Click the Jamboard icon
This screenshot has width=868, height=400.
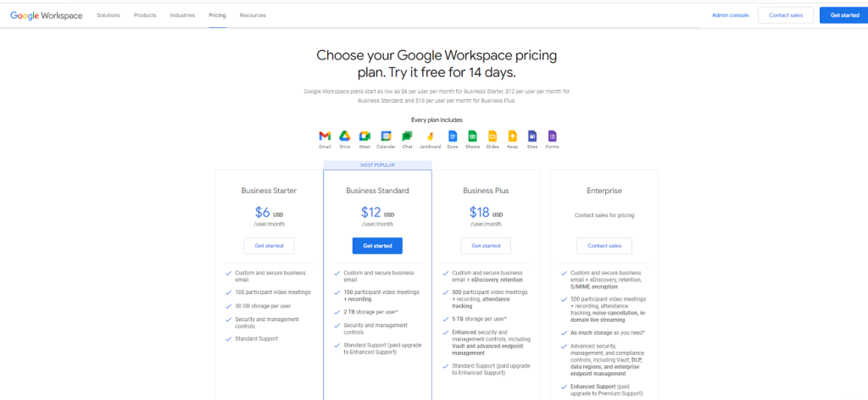click(x=430, y=136)
